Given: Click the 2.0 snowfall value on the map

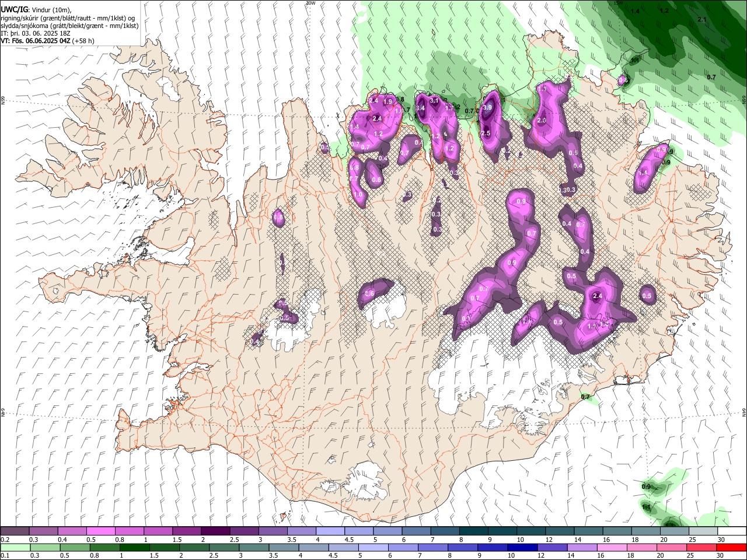Looking at the screenshot, I should pyautogui.click(x=542, y=120).
